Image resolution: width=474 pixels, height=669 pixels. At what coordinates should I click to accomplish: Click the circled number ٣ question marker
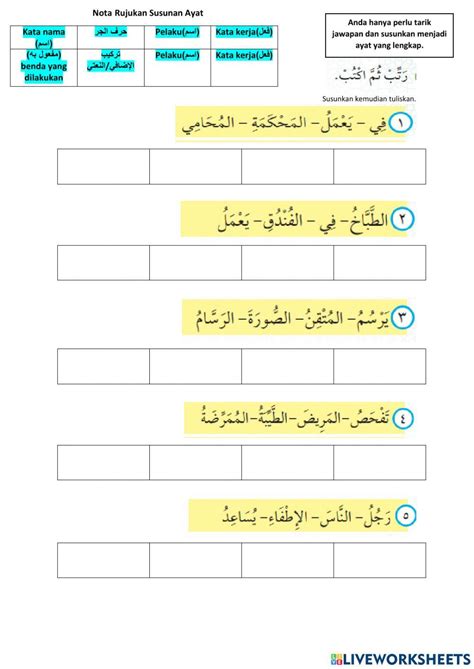click(402, 318)
